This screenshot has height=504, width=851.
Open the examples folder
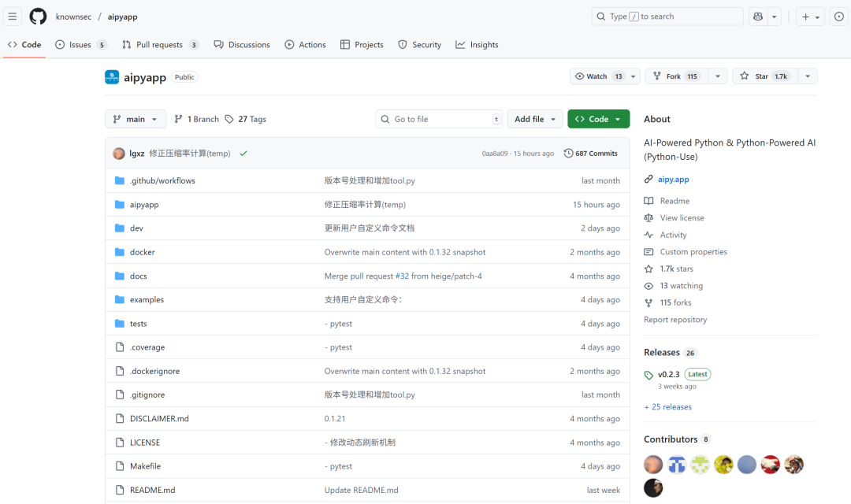(x=147, y=299)
